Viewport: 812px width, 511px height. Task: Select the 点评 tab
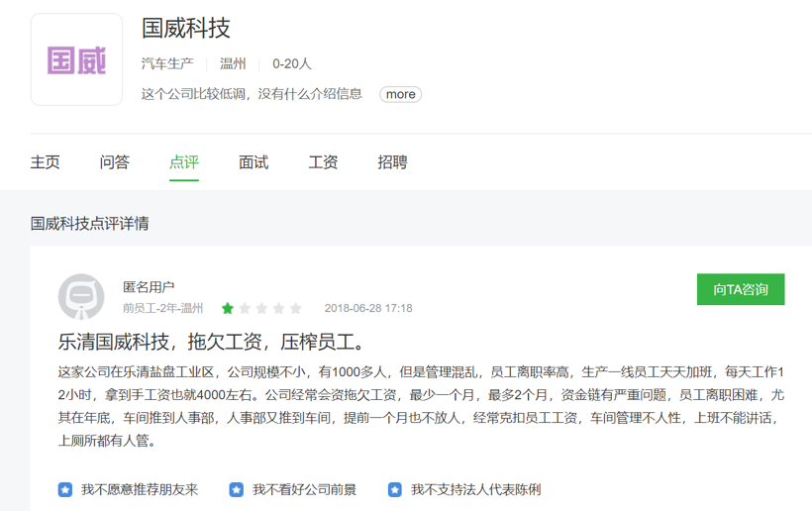pyautogui.click(x=184, y=162)
